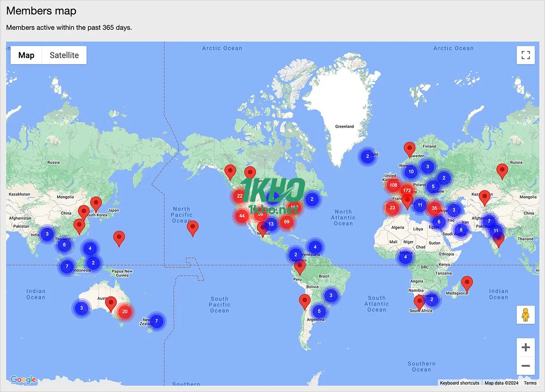Screen dimensions: 545x392
Task: Expand the 69 member cluster near Florida
Action: [x=287, y=222]
